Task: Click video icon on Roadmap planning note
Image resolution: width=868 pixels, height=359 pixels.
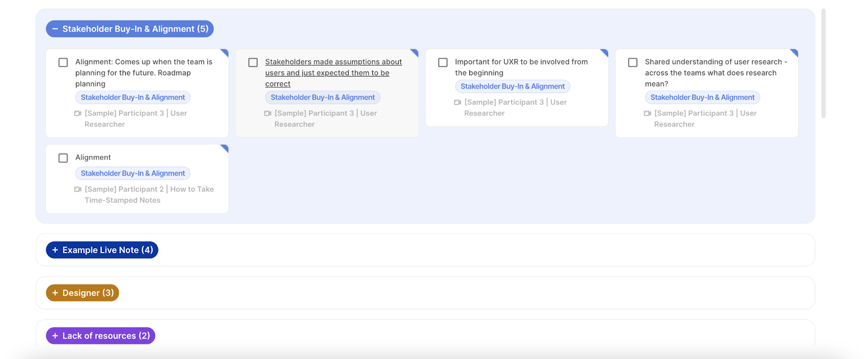Action: pos(78,113)
